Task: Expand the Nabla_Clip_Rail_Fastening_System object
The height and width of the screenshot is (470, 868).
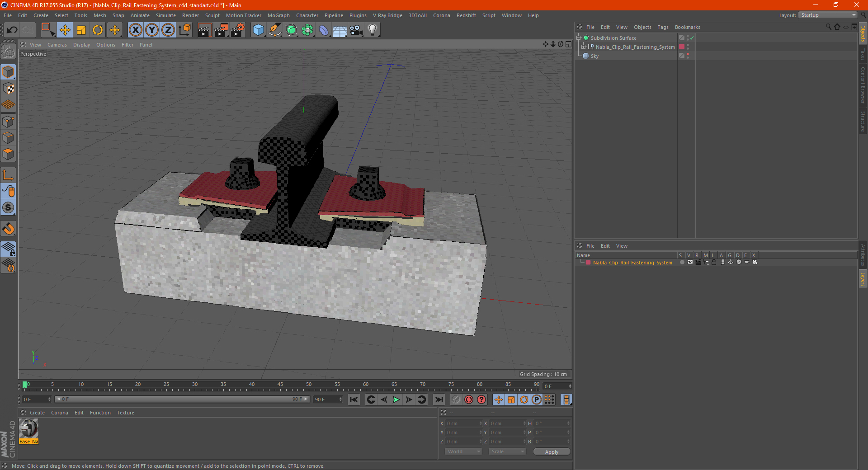Action: point(584,47)
